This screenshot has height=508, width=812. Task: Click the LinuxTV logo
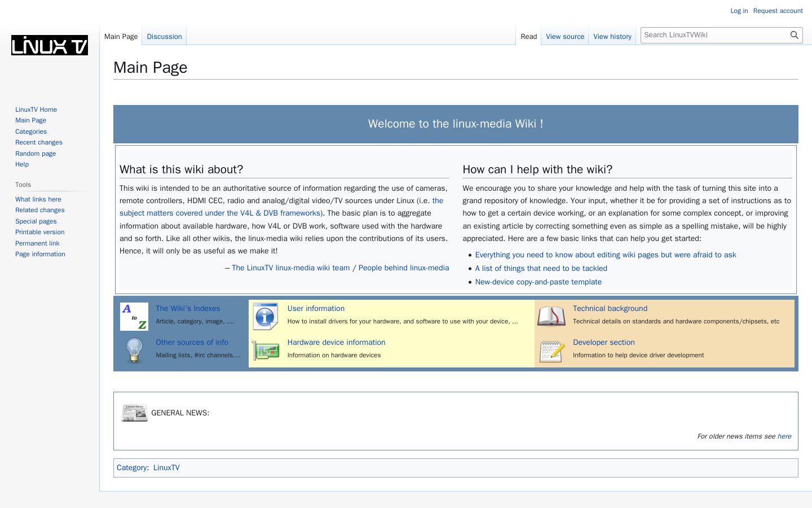tap(50, 45)
